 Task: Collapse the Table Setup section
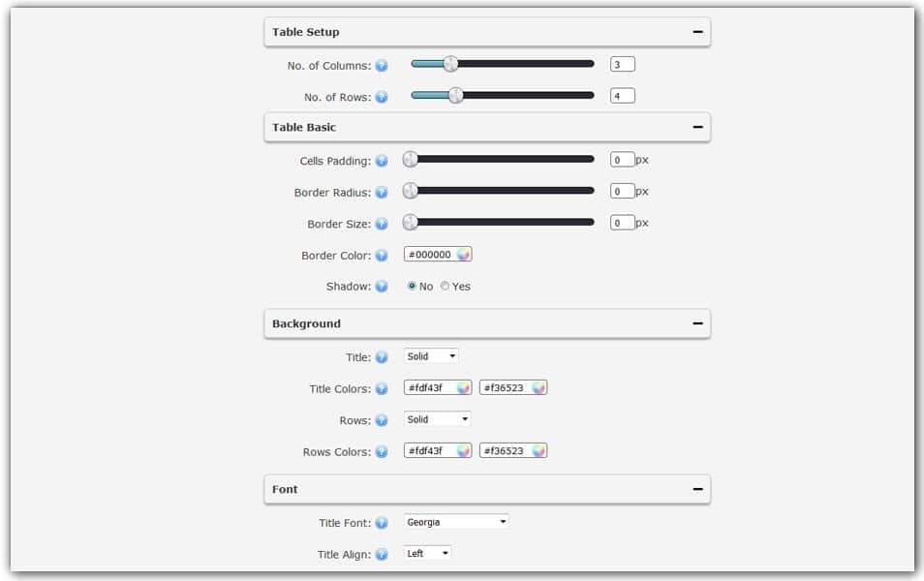point(696,32)
